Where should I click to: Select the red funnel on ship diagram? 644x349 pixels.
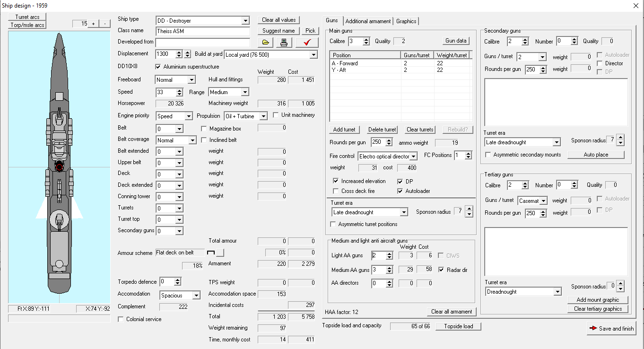click(60, 166)
